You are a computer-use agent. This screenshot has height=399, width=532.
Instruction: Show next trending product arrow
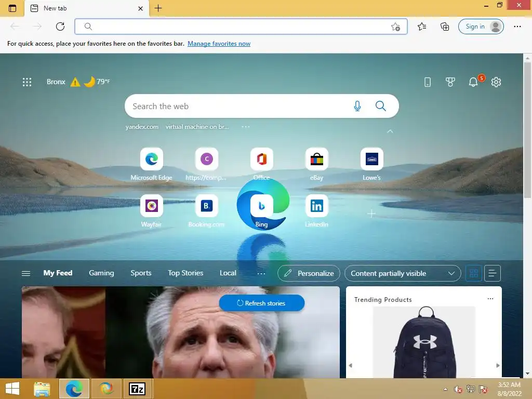[498, 365]
